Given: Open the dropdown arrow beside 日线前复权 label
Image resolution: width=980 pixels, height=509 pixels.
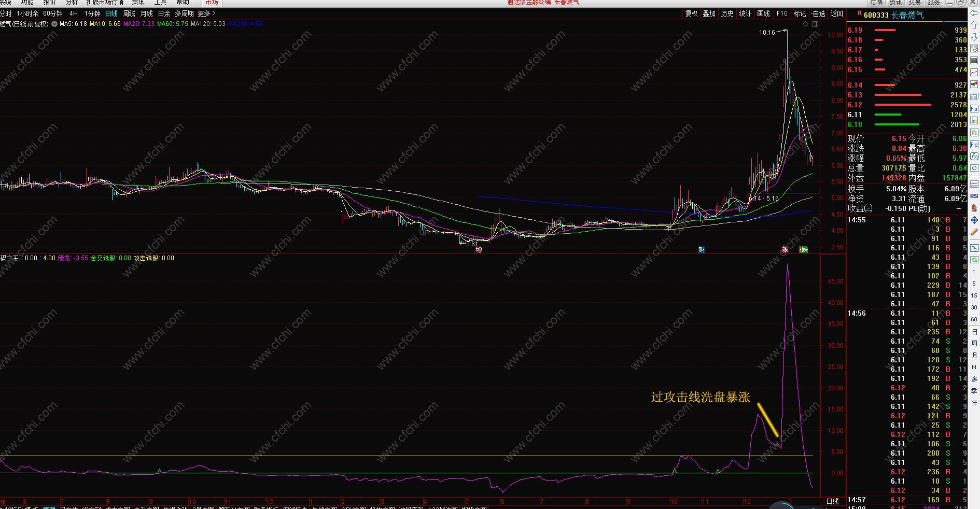Looking at the screenshot, I should click(x=53, y=24).
